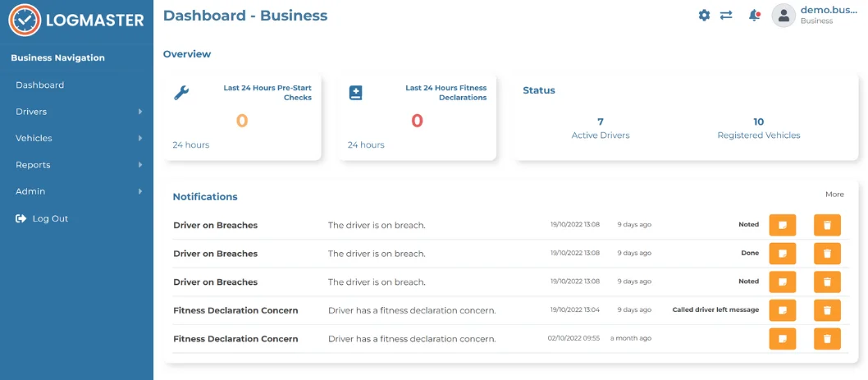Click the Fitness Declarations medical book icon
The image size is (868, 380).
click(x=355, y=93)
